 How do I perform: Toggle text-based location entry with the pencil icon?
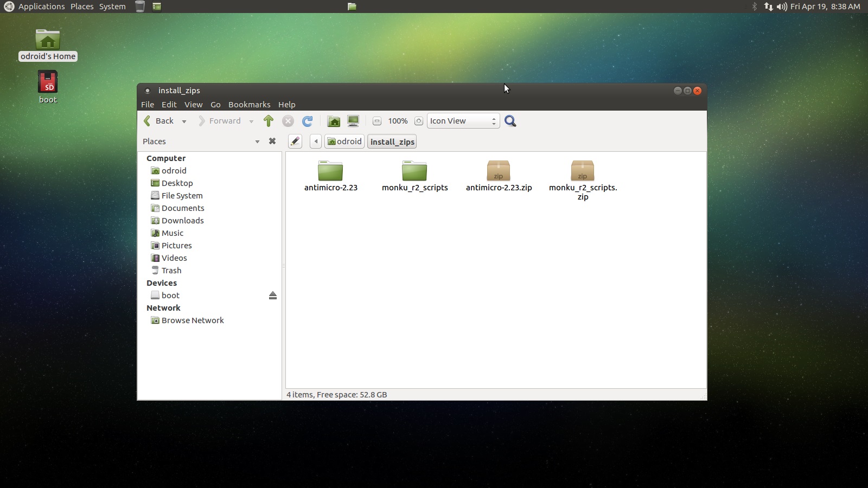point(295,141)
